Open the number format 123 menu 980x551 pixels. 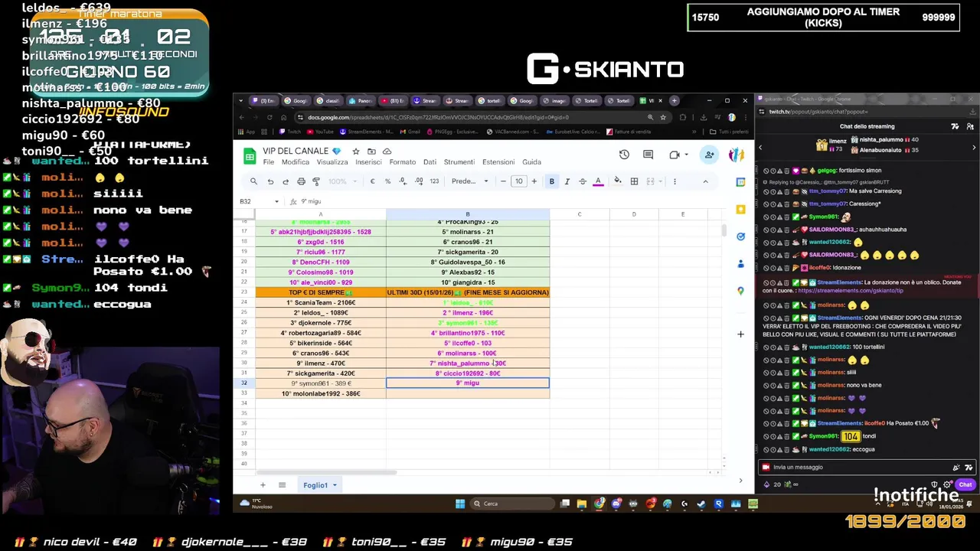(x=434, y=181)
